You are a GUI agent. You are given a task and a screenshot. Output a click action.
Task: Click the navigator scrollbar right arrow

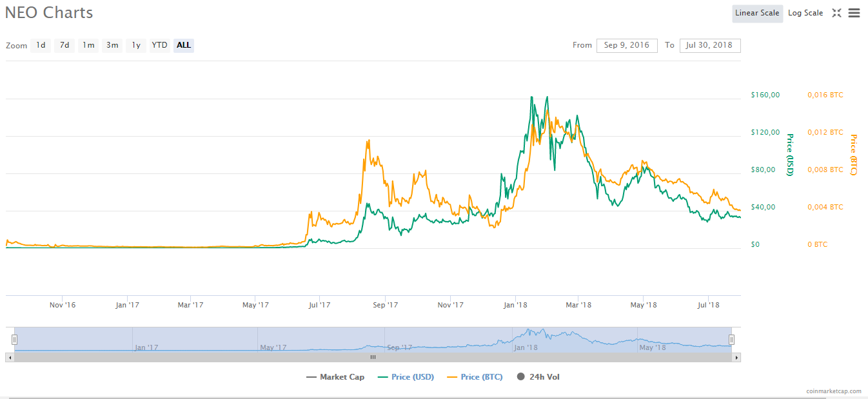pos(736,357)
